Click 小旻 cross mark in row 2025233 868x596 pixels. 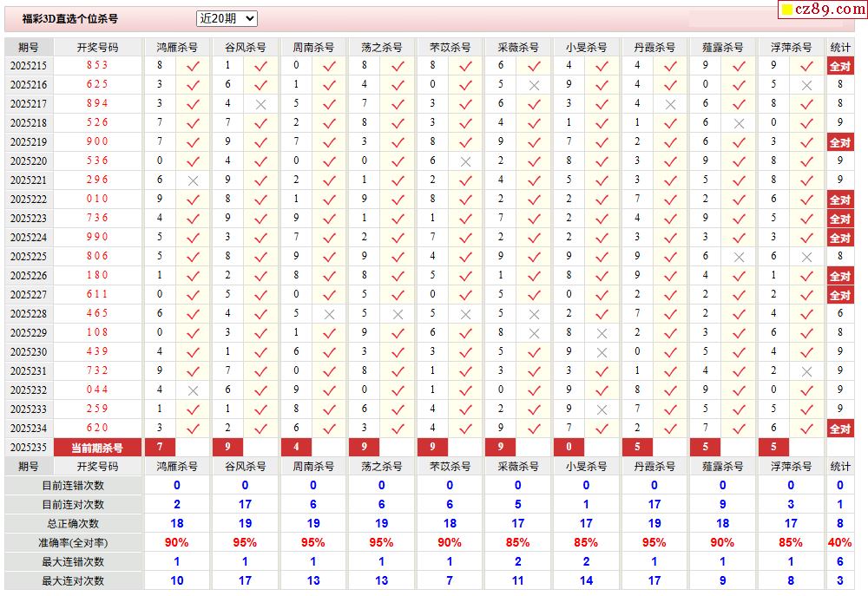point(602,410)
